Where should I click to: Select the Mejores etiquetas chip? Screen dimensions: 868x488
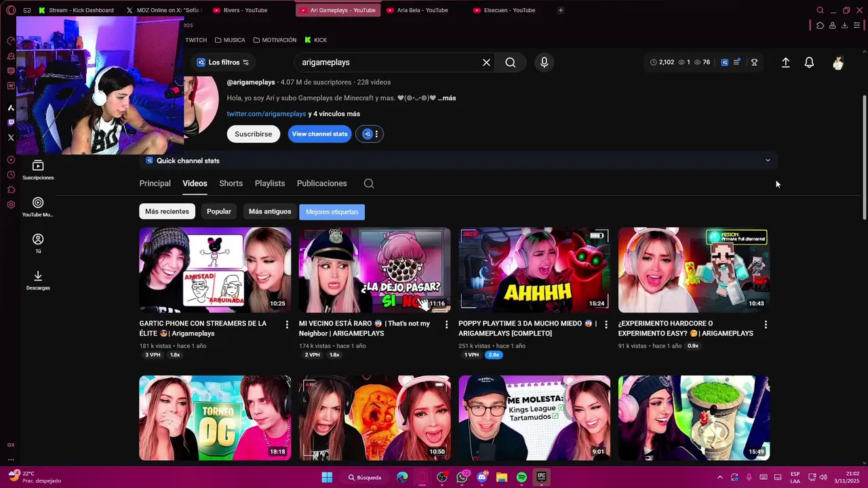tap(332, 212)
